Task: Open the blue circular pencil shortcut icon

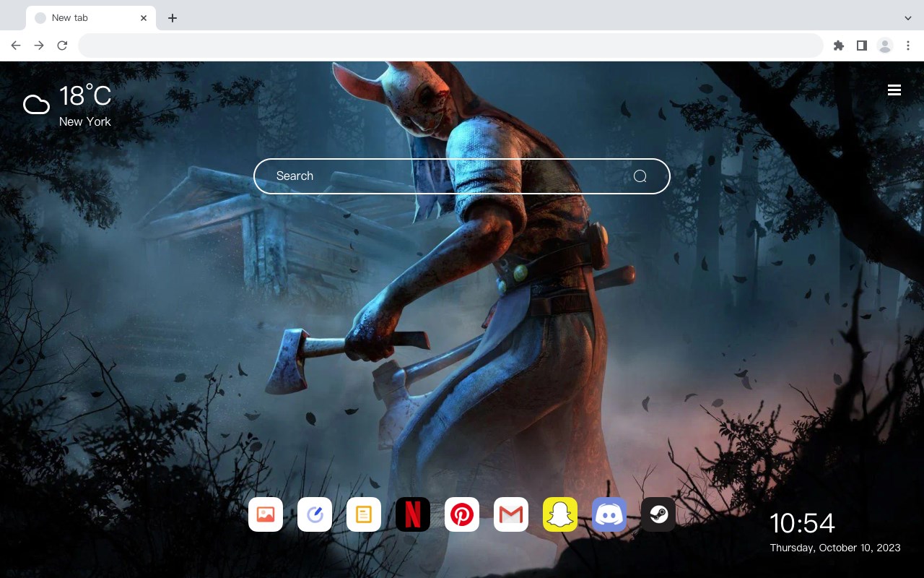Action: [x=315, y=514]
